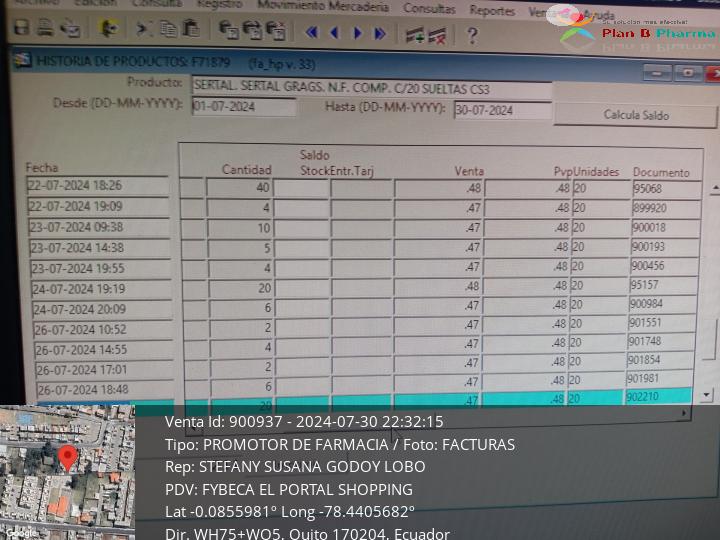
Task: Jump to the last record (double right arrow)
Action: pyautogui.click(x=380, y=34)
